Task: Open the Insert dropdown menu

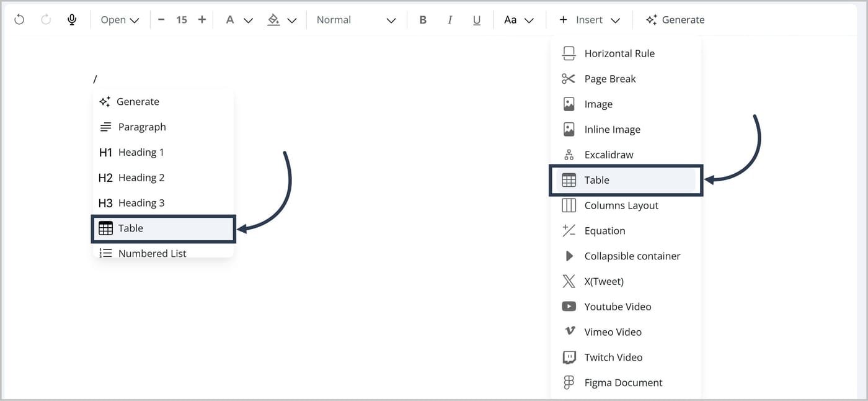Action: click(x=589, y=20)
